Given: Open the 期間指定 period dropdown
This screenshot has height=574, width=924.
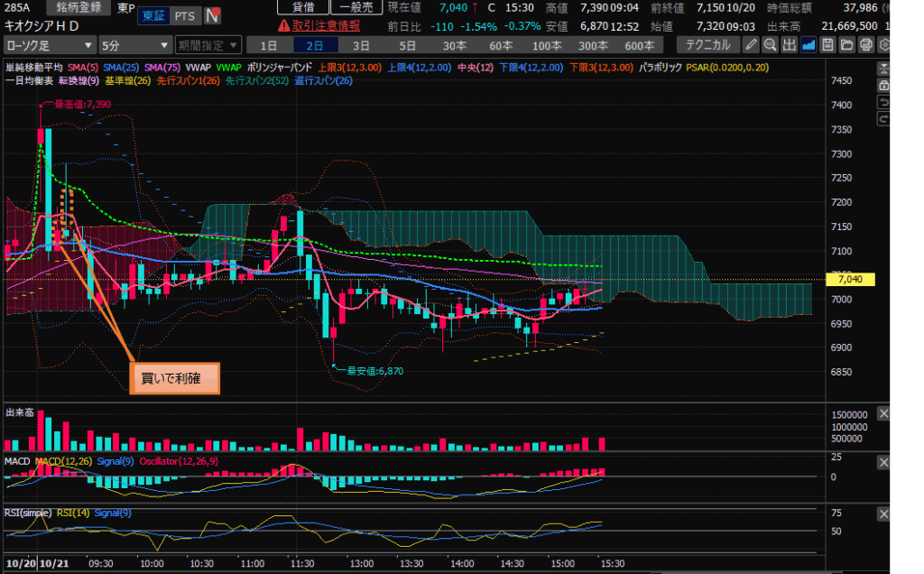Looking at the screenshot, I should (208, 44).
